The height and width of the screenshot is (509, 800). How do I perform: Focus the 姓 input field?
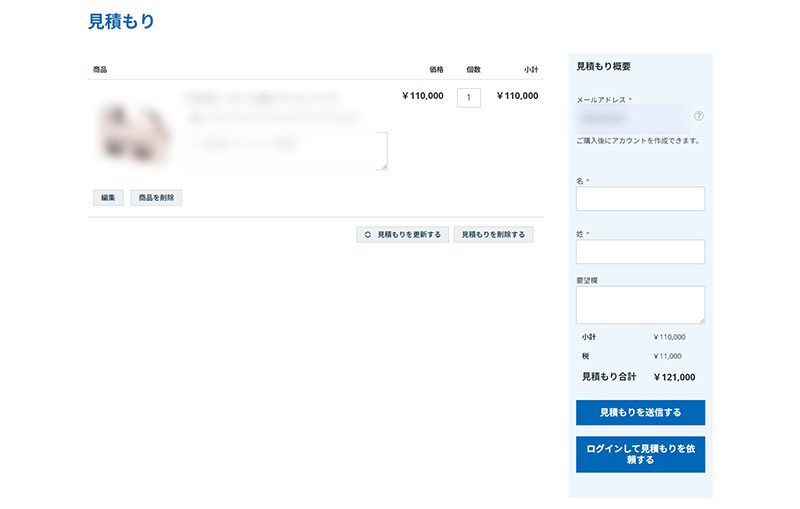click(640, 251)
